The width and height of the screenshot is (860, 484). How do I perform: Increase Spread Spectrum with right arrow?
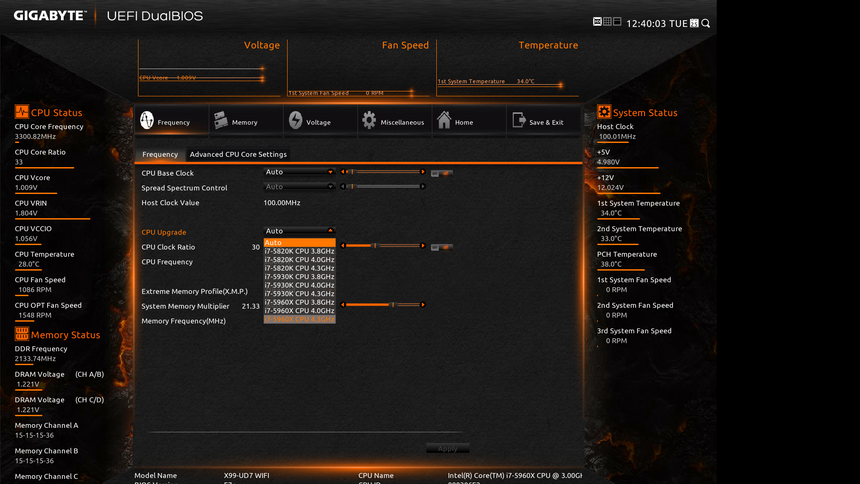[x=423, y=187]
